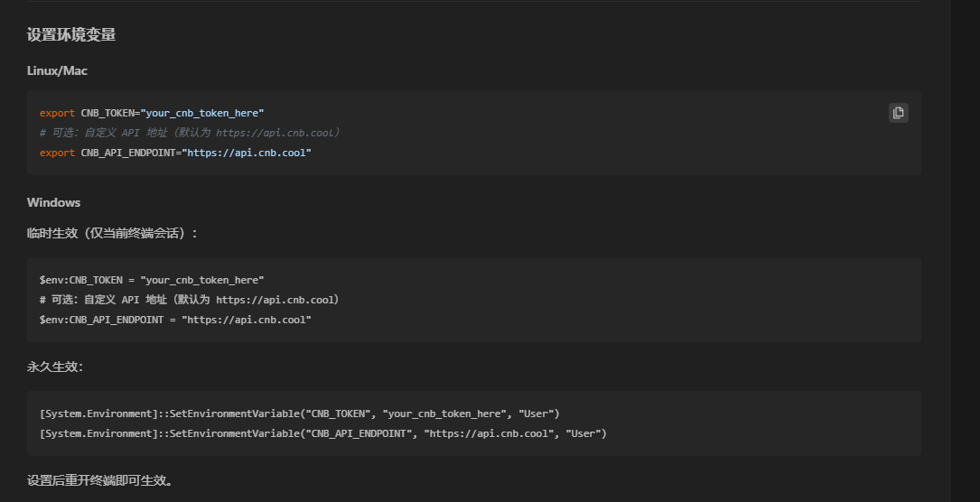Image resolution: width=980 pixels, height=502 pixels.
Task: Click the $env:CNB_TOKEN PowerShell line
Action: pos(152,280)
